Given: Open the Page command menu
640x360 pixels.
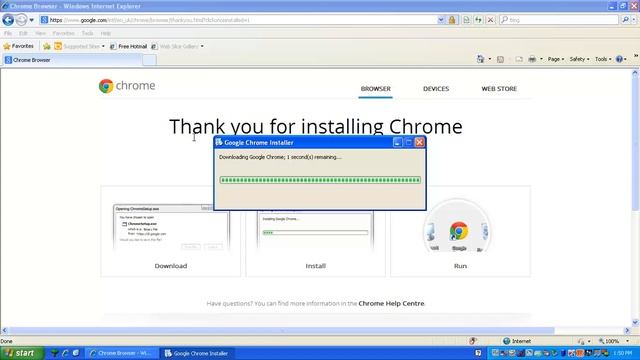Looking at the screenshot, I should 556,59.
